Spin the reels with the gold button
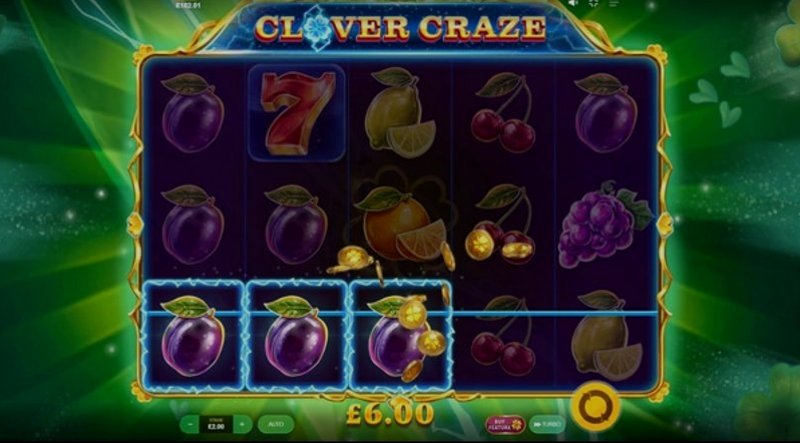This screenshot has height=443, width=800. [x=595, y=406]
